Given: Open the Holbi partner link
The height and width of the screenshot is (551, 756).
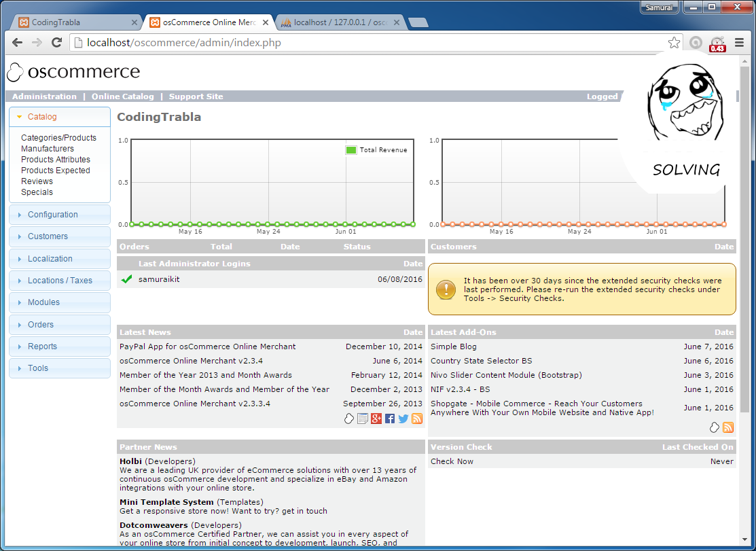Looking at the screenshot, I should [130, 461].
